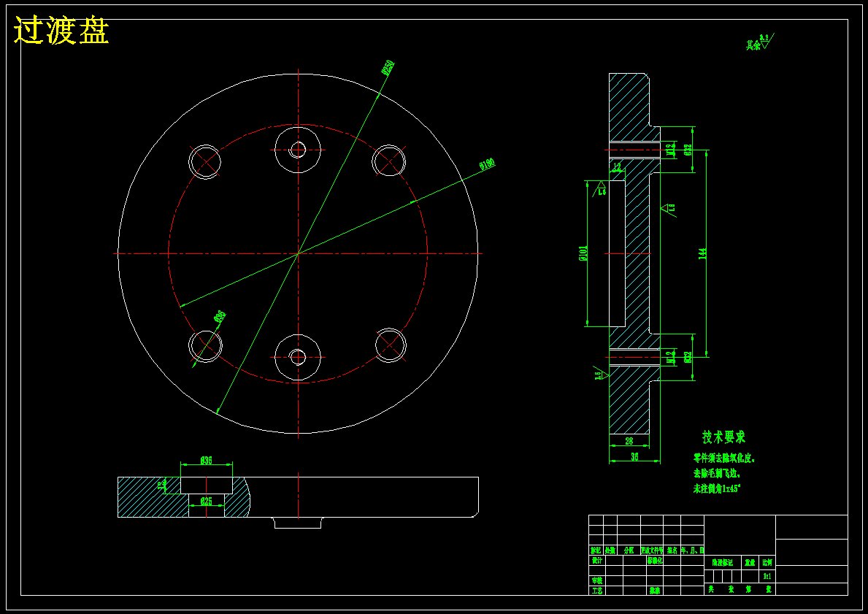Click the top center counterbored hole
Screen dimensions: 868x614
pyautogui.click(x=299, y=150)
